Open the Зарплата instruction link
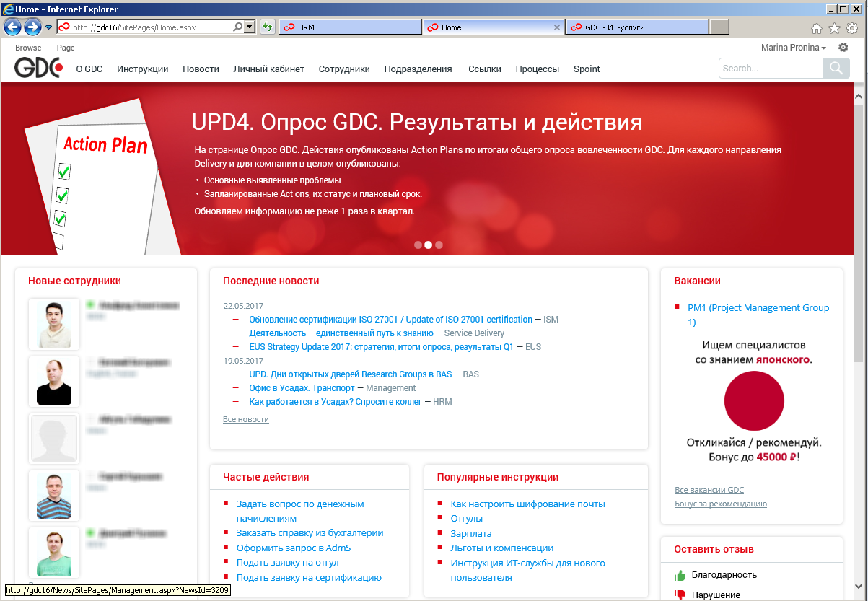Viewport: 868px width, 601px height. tap(471, 533)
